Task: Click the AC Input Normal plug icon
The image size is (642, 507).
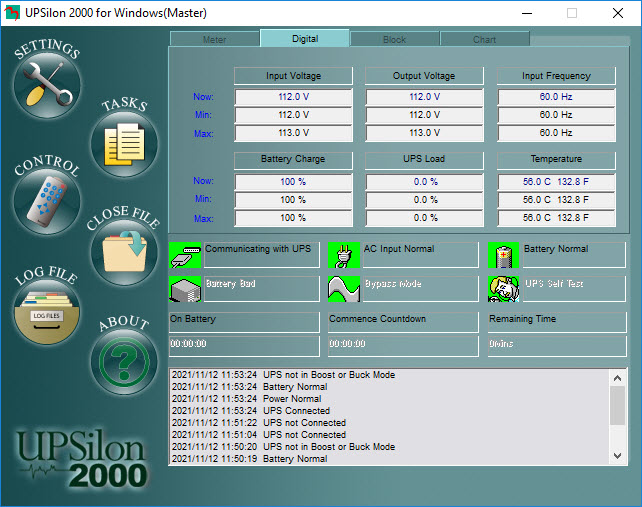Action: point(344,255)
